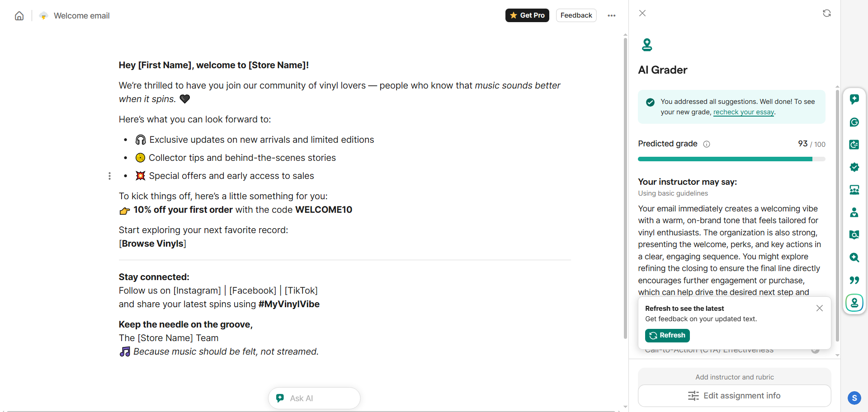Open the rewrite tool

pos(854,145)
